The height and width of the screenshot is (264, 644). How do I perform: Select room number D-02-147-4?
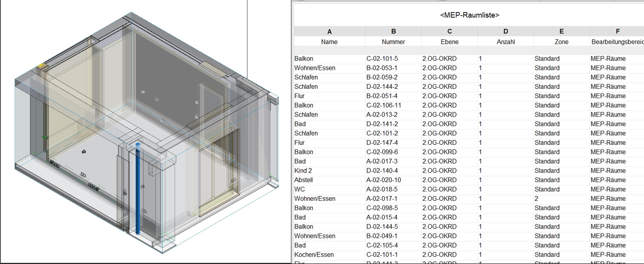[x=382, y=143]
